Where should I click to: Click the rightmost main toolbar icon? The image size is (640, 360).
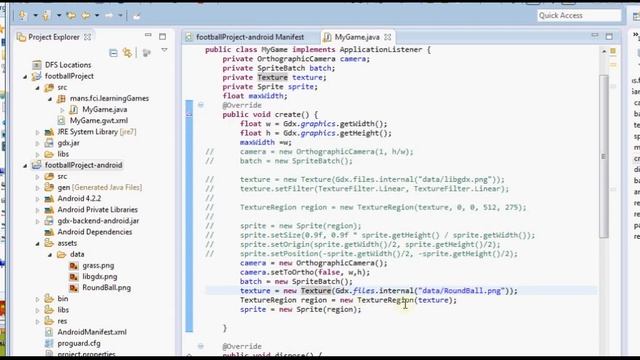[137, 16]
